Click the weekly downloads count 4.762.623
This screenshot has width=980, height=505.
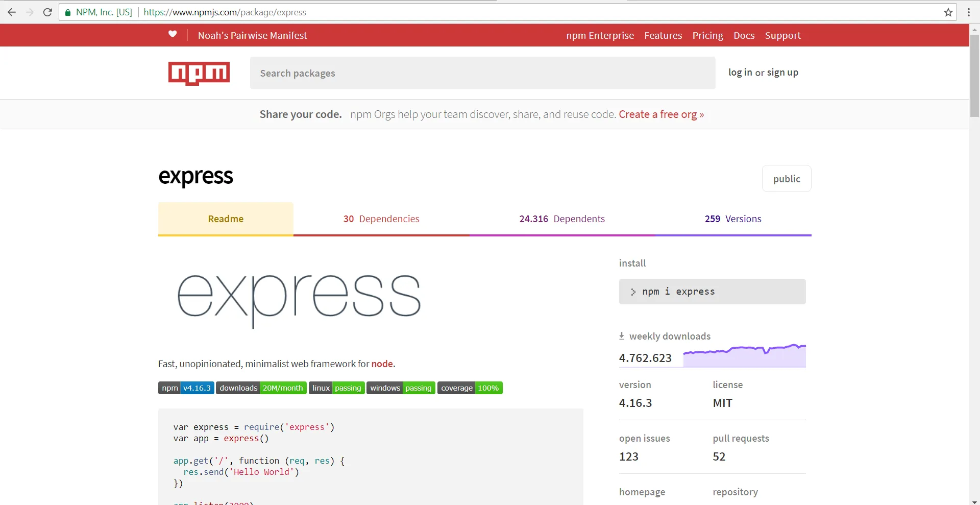(645, 358)
